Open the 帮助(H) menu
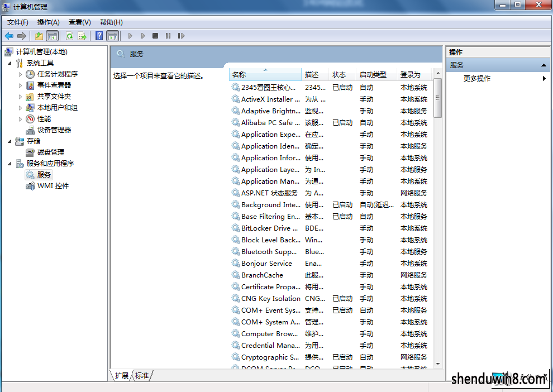This screenshot has width=553, height=392. pyautogui.click(x=111, y=22)
